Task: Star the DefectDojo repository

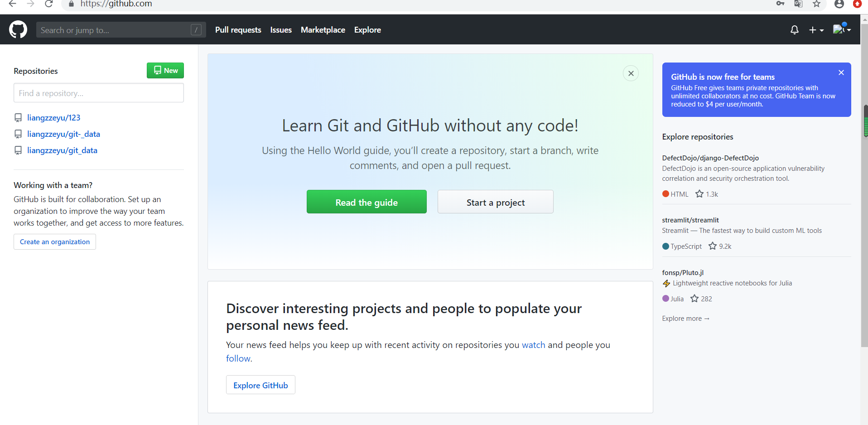Action: click(699, 194)
